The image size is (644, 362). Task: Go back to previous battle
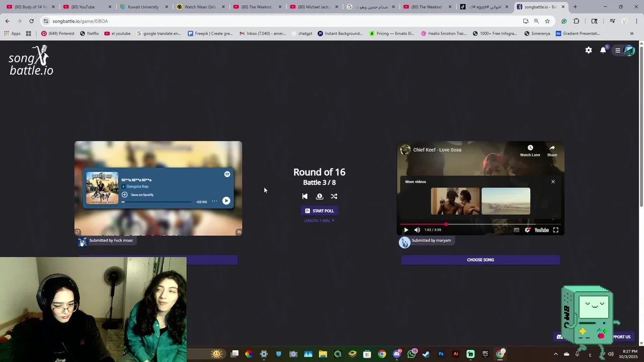tap(304, 197)
